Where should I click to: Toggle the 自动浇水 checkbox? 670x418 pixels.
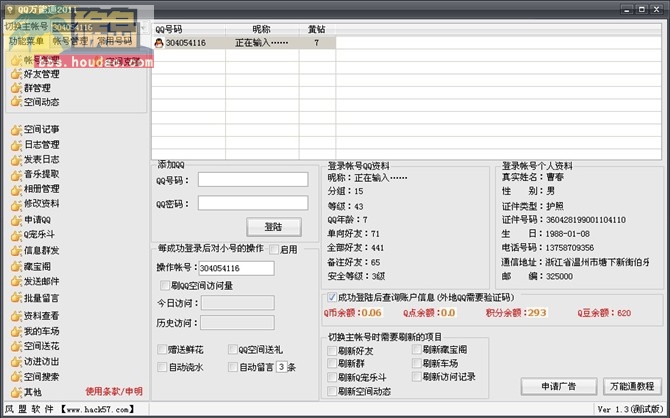[x=162, y=367]
